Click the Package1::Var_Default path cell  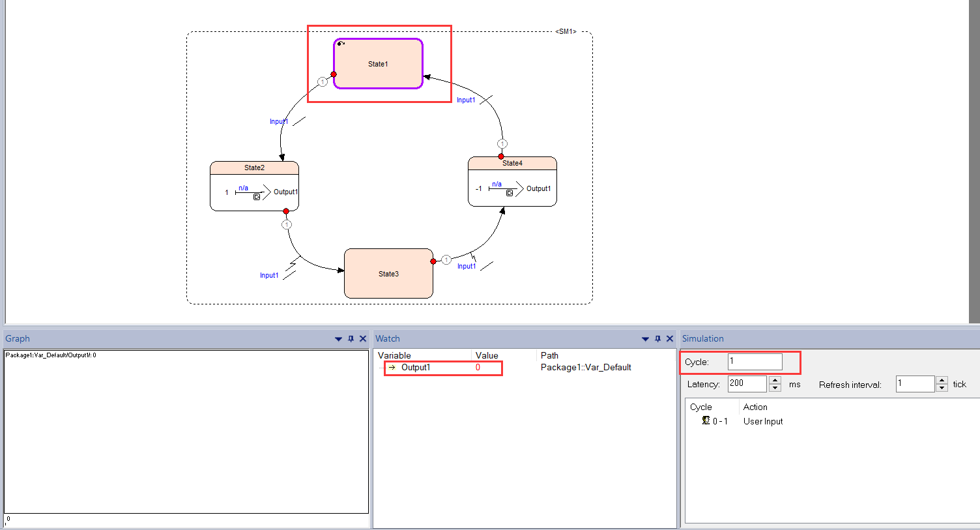click(586, 368)
